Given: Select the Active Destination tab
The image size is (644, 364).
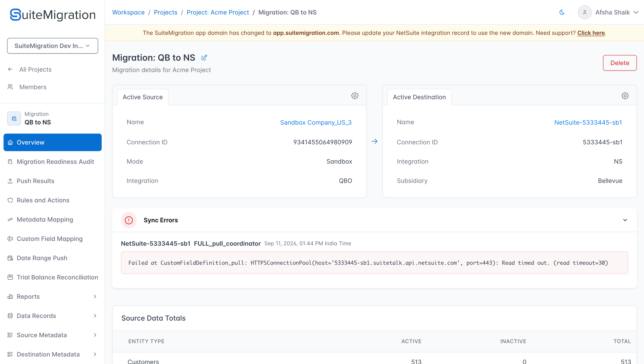Looking at the screenshot, I should coord(419,97).
